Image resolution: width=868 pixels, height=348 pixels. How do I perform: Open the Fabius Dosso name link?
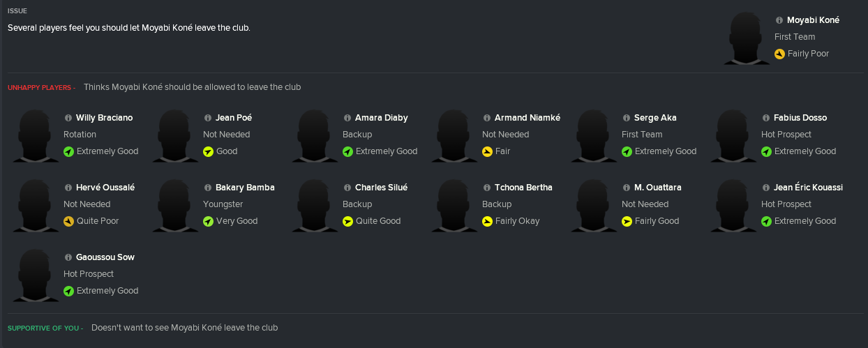point(800,118)
